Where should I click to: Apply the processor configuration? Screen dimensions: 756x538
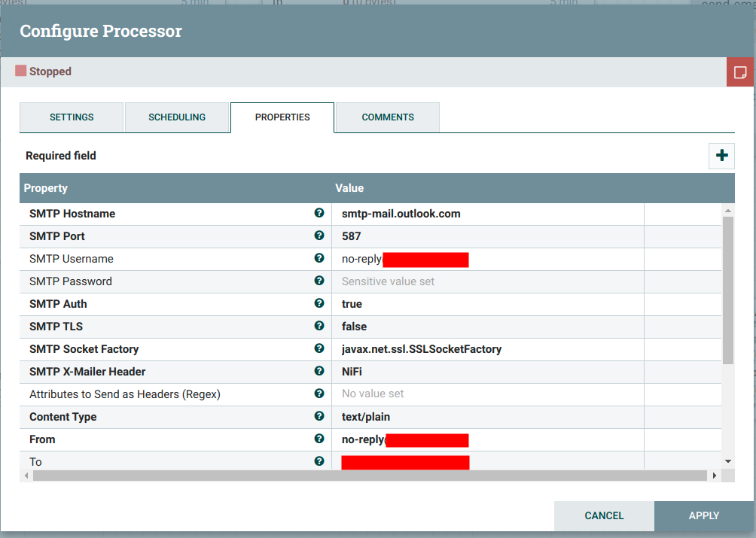703,515
